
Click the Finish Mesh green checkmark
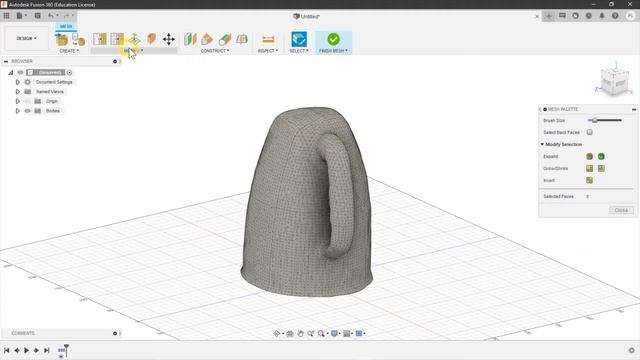tap(333, 39)
